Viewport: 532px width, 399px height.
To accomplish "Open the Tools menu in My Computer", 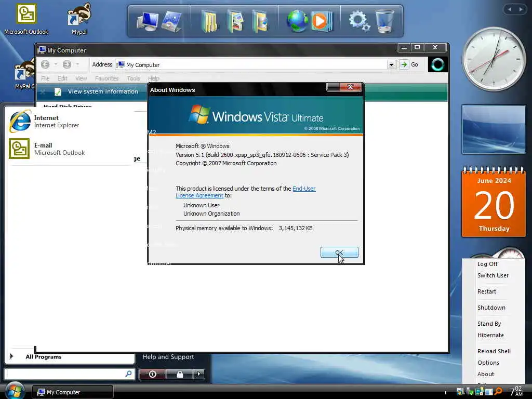I will 134,78.
